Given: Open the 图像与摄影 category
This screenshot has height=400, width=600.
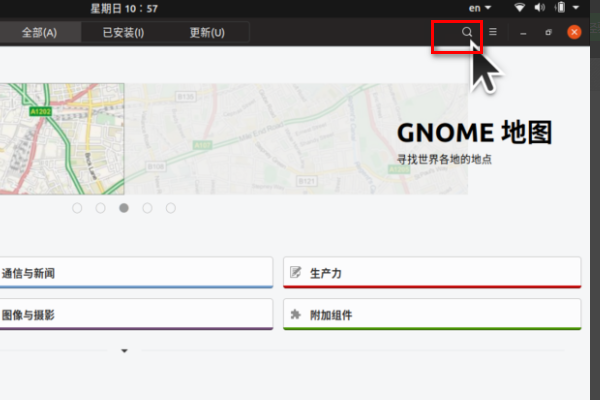Looking at the screenshot, I should click(136, 314).
